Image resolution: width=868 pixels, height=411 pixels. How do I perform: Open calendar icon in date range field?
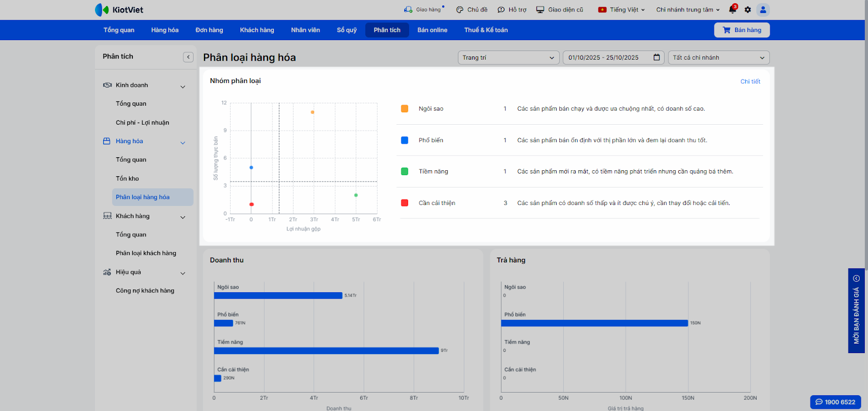point(656,57)
